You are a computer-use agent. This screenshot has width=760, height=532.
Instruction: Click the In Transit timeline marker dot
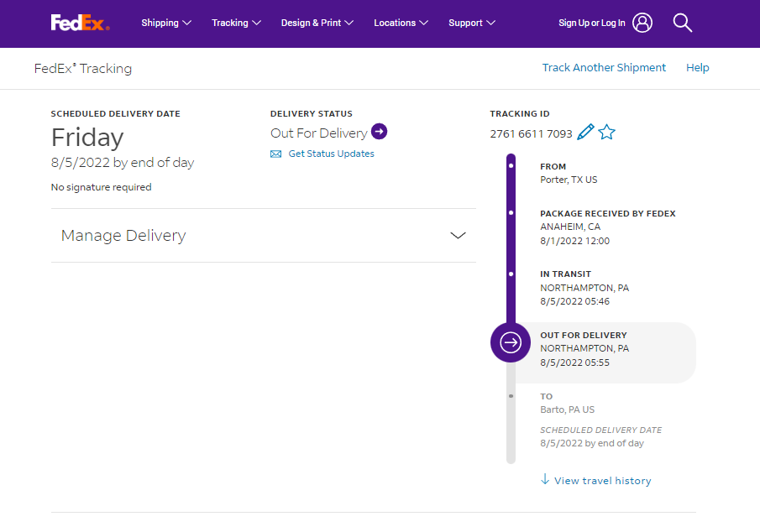pos(511,274)
